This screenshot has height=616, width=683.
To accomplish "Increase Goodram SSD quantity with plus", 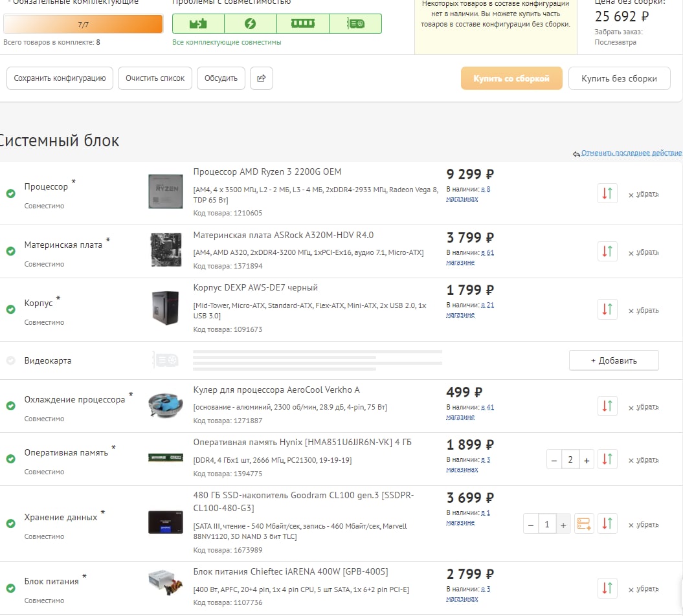I will coord(563,525).
